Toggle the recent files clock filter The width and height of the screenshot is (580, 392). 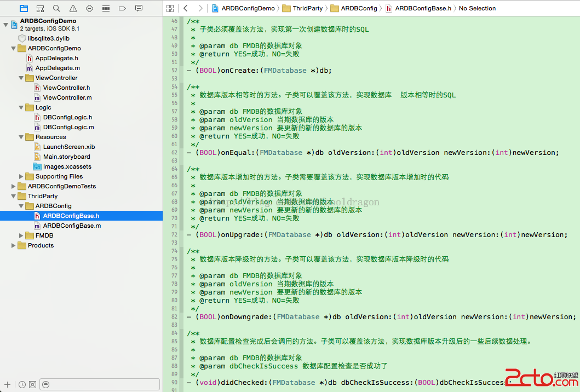(x=22, y=384)
